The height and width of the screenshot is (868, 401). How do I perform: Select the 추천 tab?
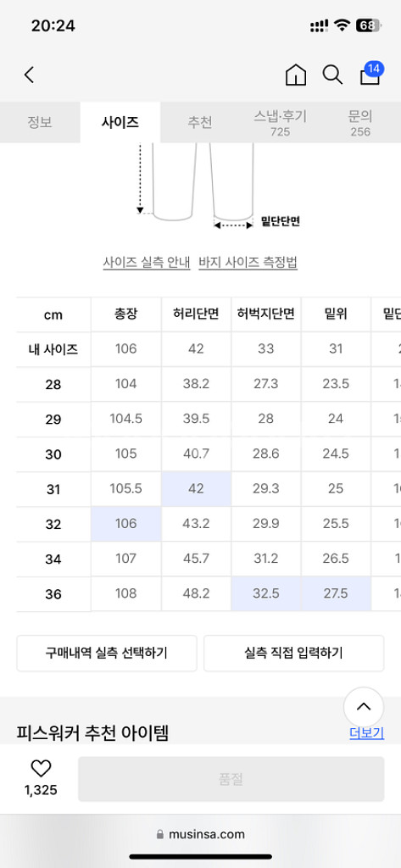199,122
